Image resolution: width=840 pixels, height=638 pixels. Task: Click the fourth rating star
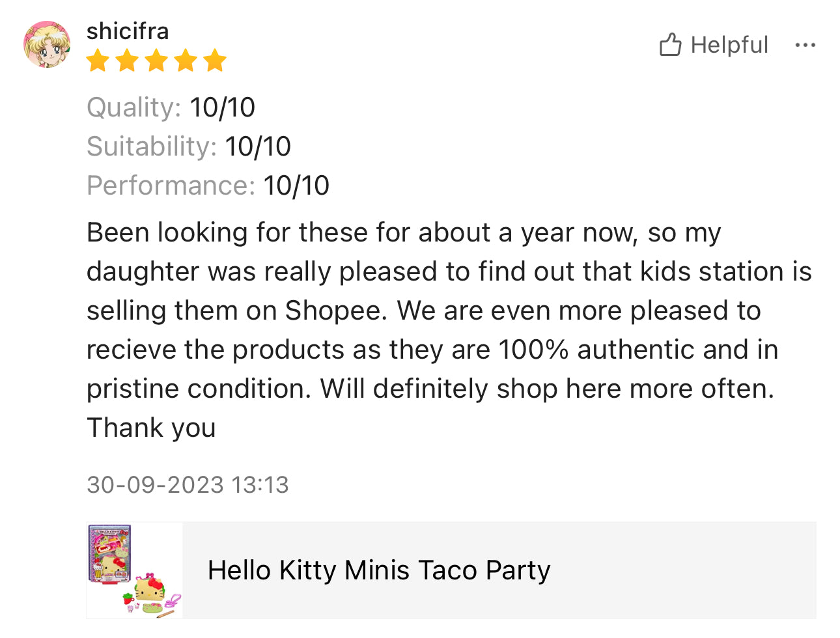[186, 61]
